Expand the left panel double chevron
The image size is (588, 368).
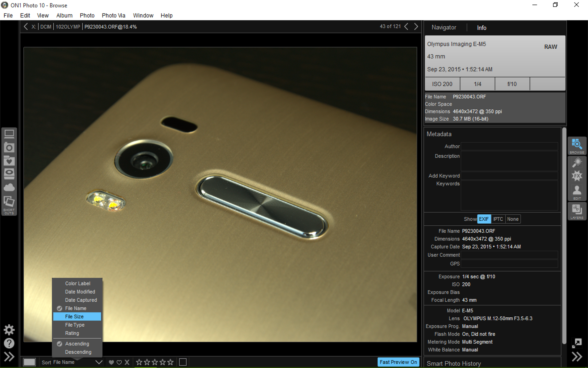point(9,357)
